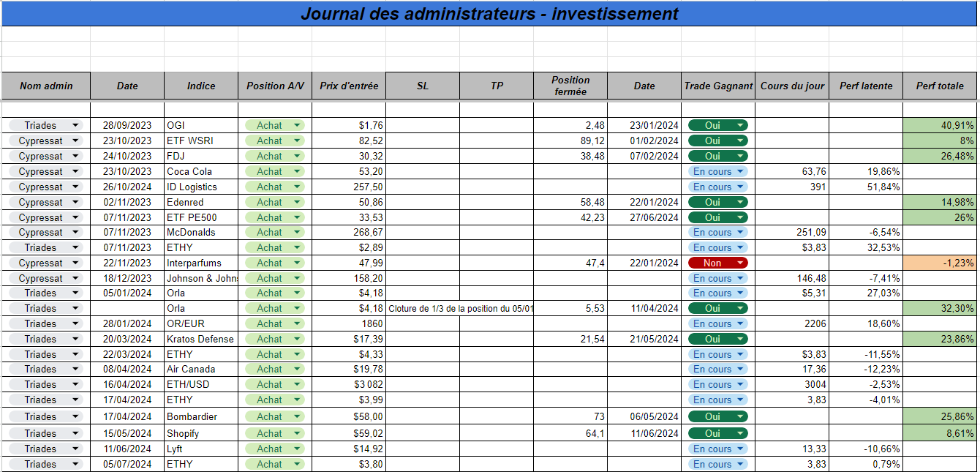This screenshot has height=472, width=980.
Task: Select the Air Canada indice cell
Action: pyautogui.click(x=201, y=369)
